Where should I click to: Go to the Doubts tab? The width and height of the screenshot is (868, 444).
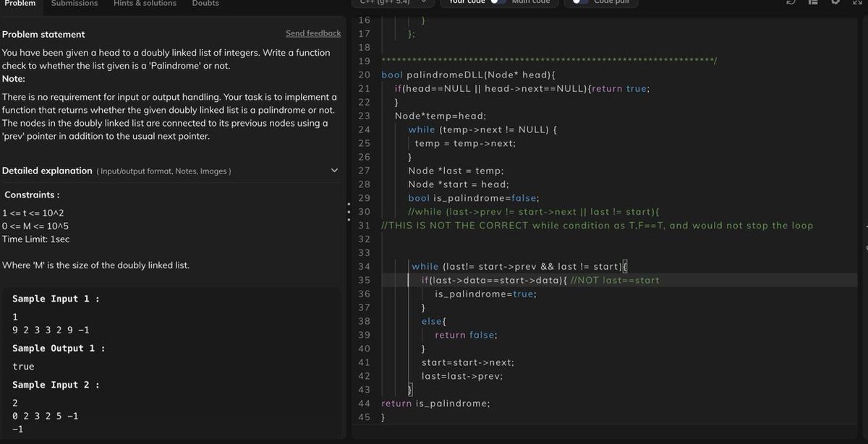pyautogui.click(x=206, y=4)
